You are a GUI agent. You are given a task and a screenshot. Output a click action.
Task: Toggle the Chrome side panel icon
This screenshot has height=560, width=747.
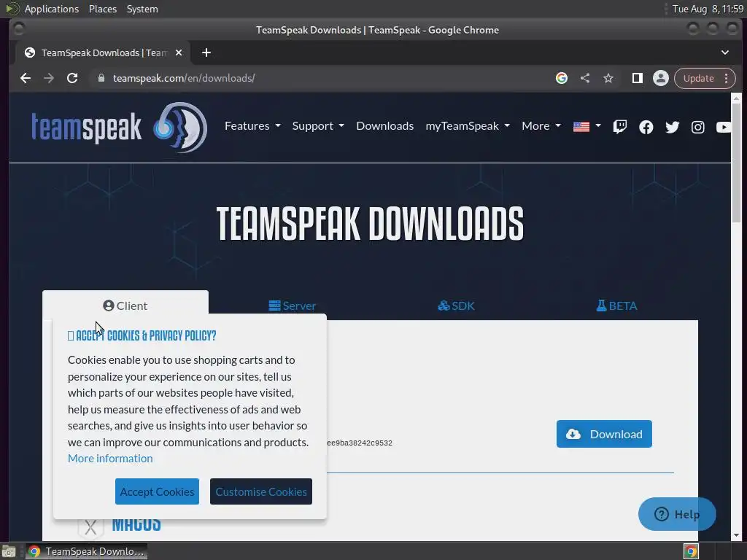point(637,78)
